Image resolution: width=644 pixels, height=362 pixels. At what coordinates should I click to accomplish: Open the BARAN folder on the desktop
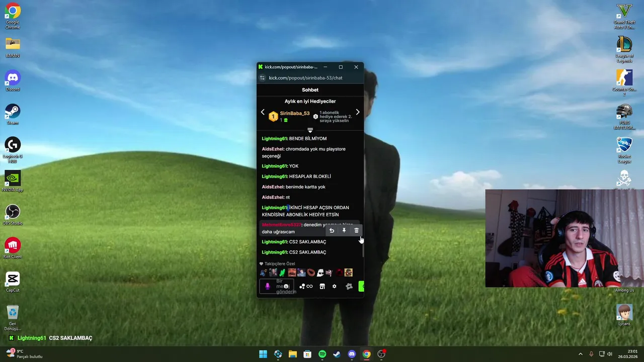(13, 47)
